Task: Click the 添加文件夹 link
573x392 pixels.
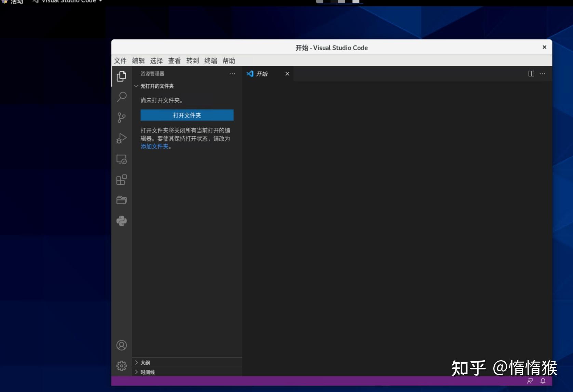Action: click(154, 146)
